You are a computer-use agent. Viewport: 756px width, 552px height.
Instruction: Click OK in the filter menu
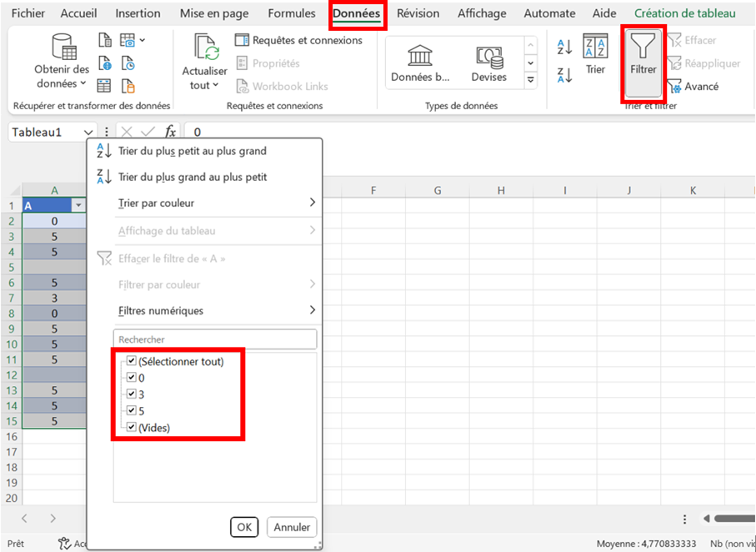coord(244,527)
